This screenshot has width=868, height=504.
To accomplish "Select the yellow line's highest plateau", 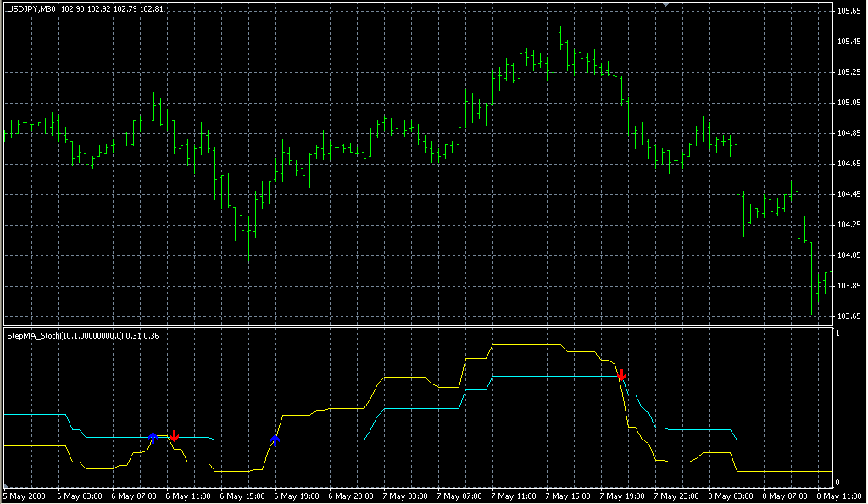I will point(527,344).
